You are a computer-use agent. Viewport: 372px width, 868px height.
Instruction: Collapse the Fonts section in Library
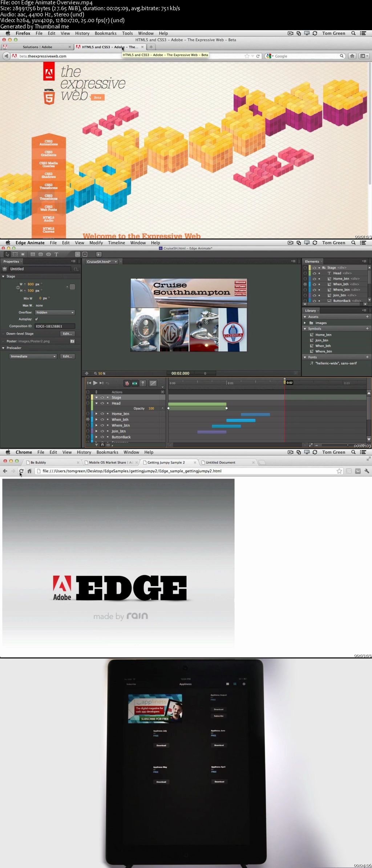pos(305,357)
